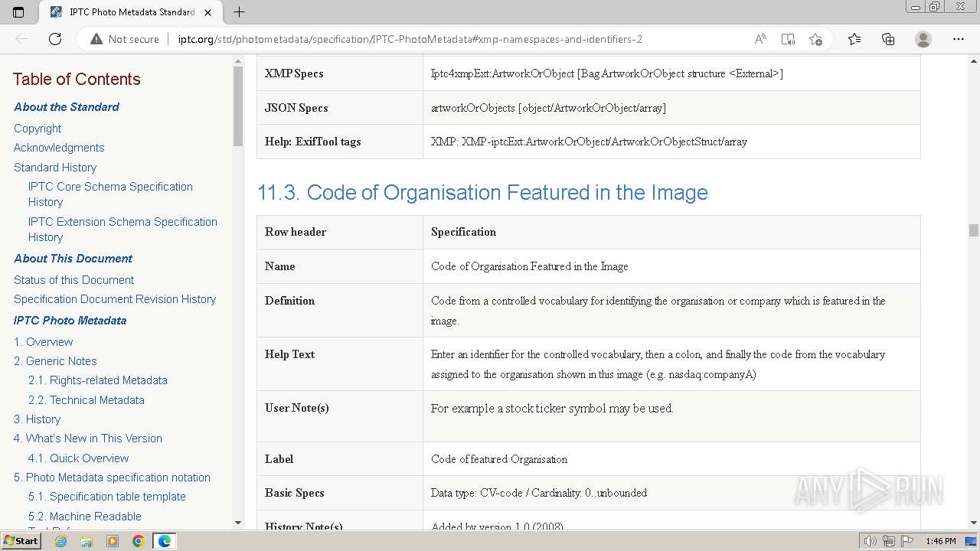Click the Table of Contents title
This screenshot has width=980, height=551.
point(77,79)
